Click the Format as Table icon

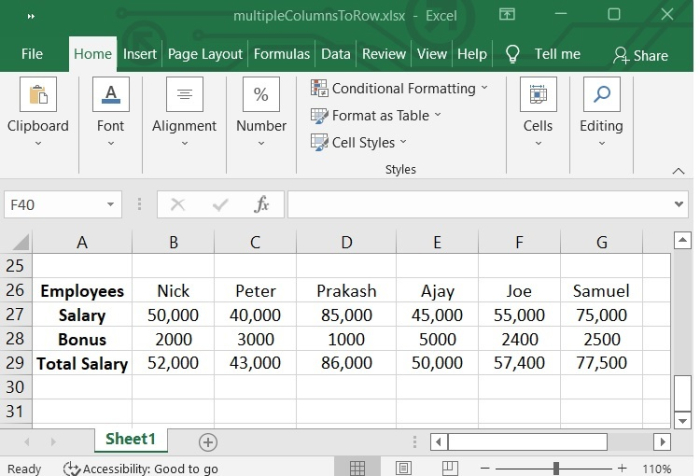point(319,115)
